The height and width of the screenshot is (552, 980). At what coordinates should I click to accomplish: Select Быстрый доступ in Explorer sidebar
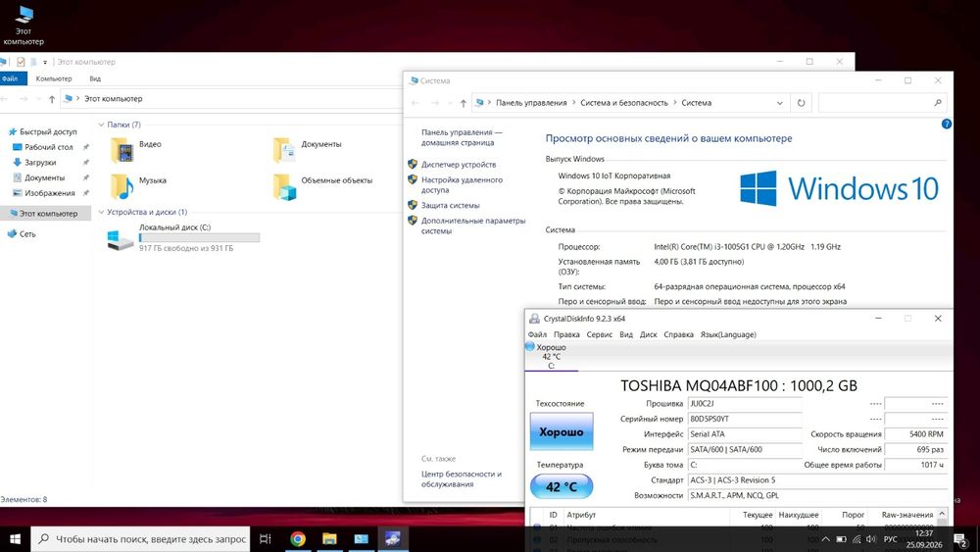coord(42,132)
